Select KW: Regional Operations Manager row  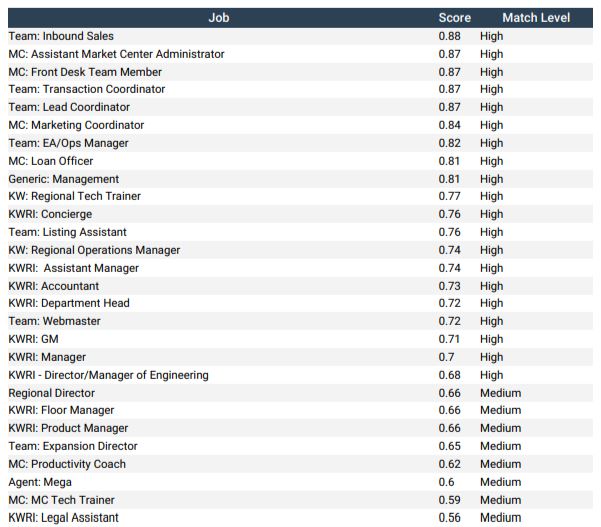(300, 250)
